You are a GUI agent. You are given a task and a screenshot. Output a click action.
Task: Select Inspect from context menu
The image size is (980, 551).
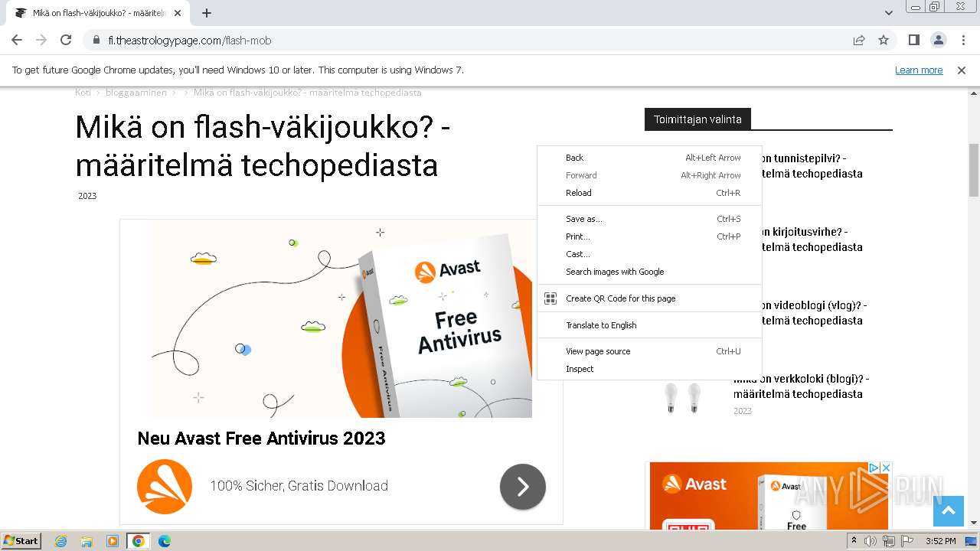pos(649,369)
